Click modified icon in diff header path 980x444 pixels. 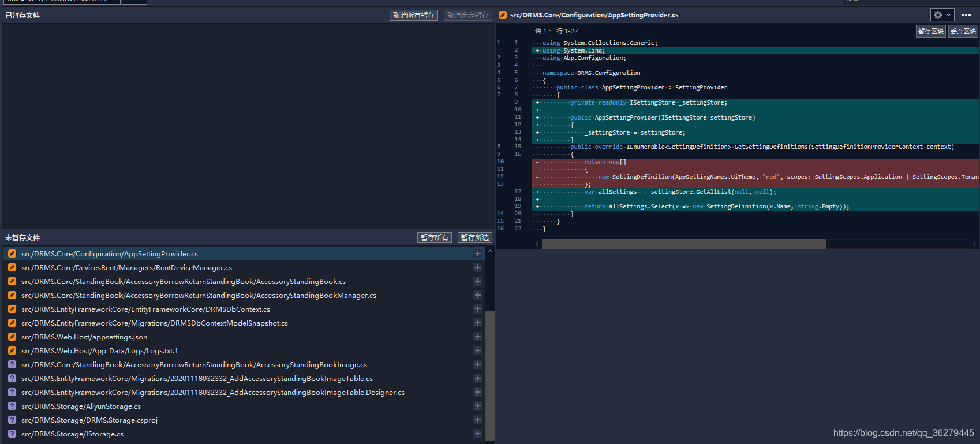(x=503, y=15)
